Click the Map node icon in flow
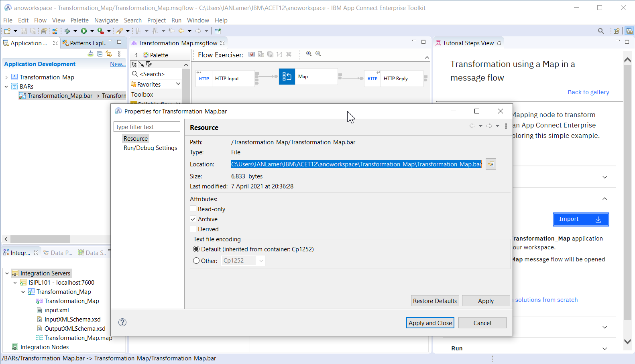Viewport: 635px width, 364px height. (x=287, y=77)
